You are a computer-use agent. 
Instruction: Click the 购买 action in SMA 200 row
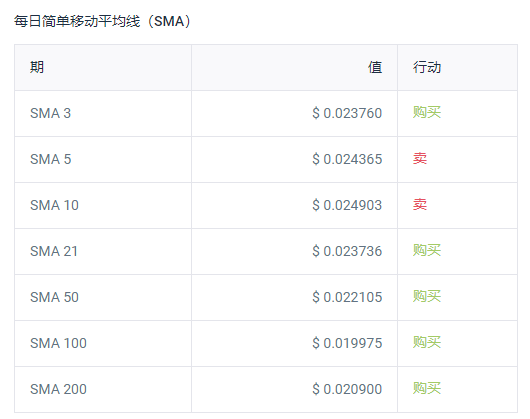pos(427,388)
